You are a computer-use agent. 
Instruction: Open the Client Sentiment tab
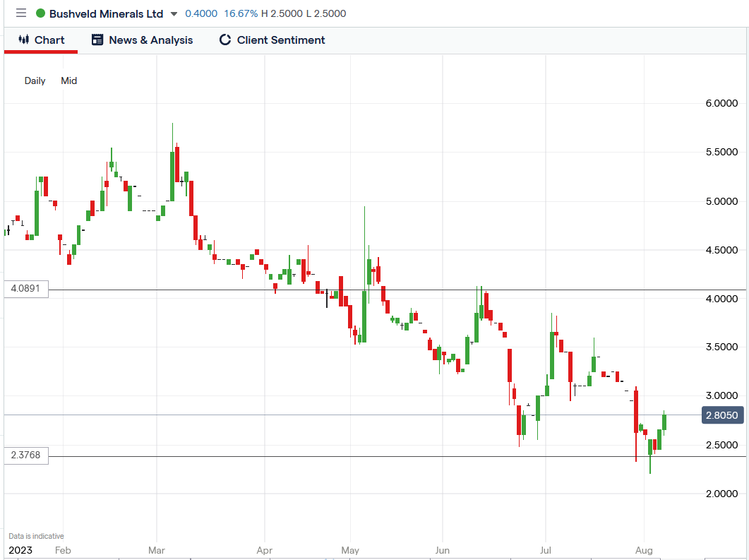click(272, 40)
